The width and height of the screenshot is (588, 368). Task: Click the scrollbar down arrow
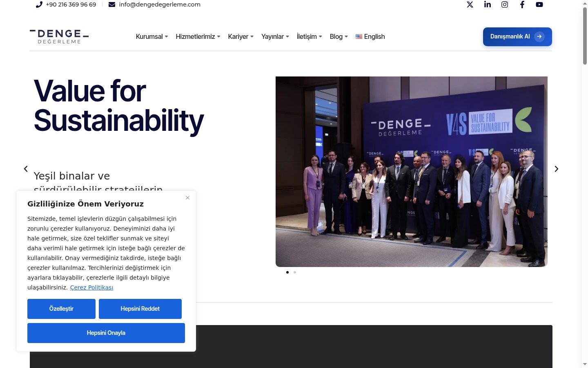pyautogui.click(x=585, y=364)
